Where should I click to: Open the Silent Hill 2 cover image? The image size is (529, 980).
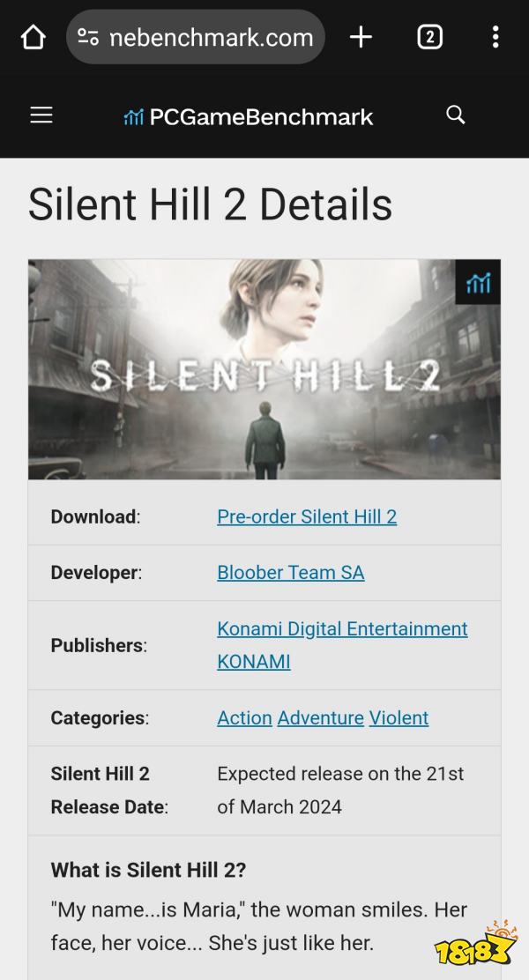[x=264, y=369]
